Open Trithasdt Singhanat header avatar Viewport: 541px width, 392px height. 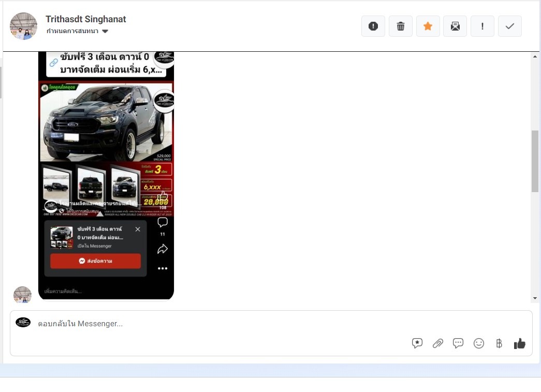(x=23, y=26)
